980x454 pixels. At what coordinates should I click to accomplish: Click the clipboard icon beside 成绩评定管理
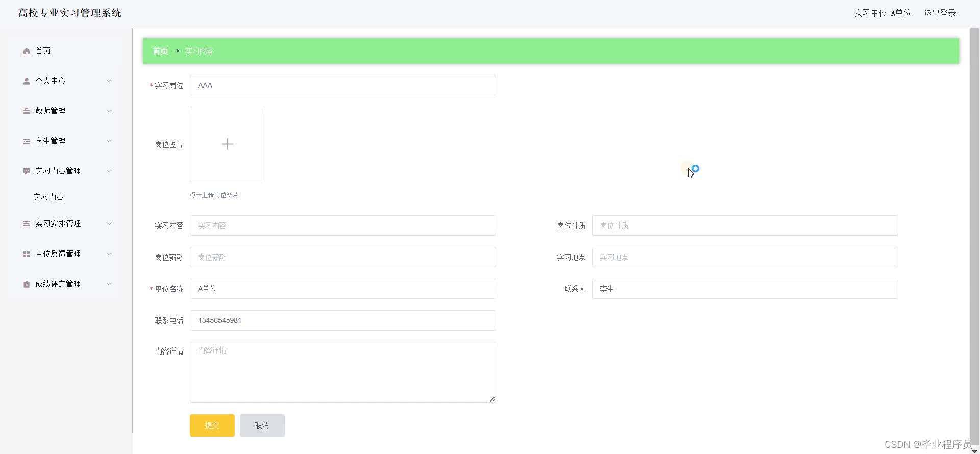pyautogui.click(x=27, y=284)
